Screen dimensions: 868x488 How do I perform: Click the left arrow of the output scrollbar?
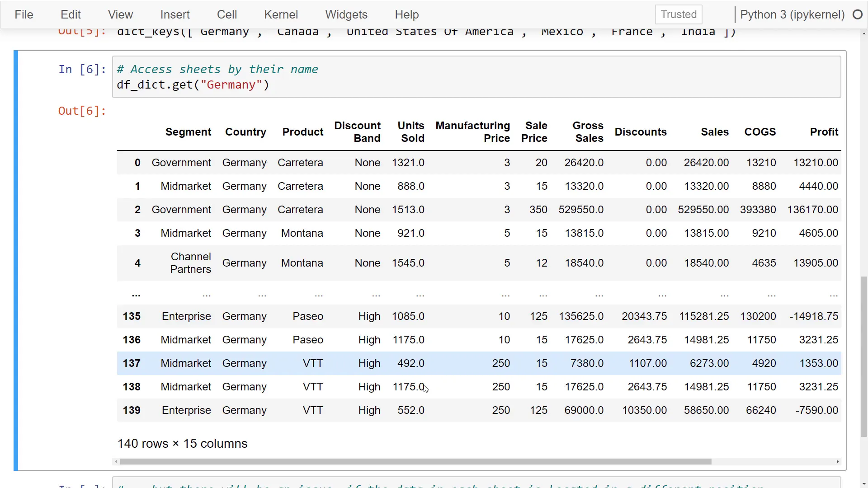coord(116,461)
